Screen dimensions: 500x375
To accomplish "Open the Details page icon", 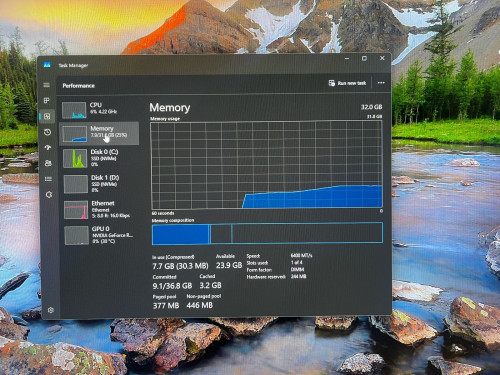I will 48,179.
